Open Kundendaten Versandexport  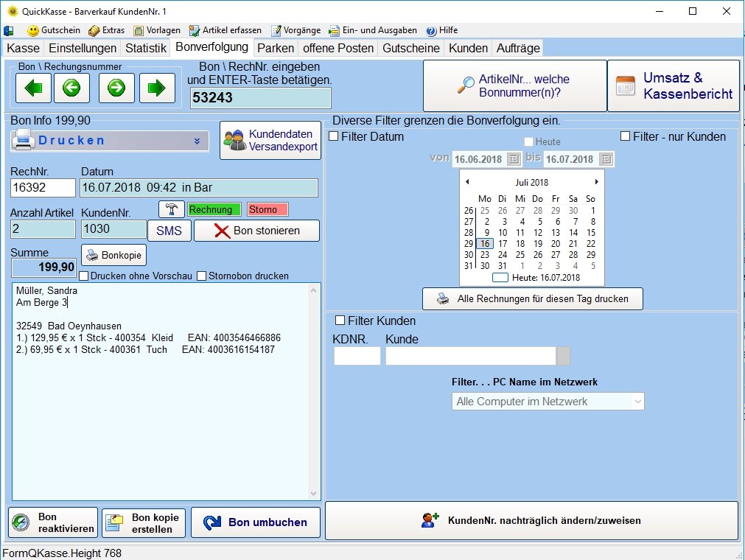coord(270,141)
